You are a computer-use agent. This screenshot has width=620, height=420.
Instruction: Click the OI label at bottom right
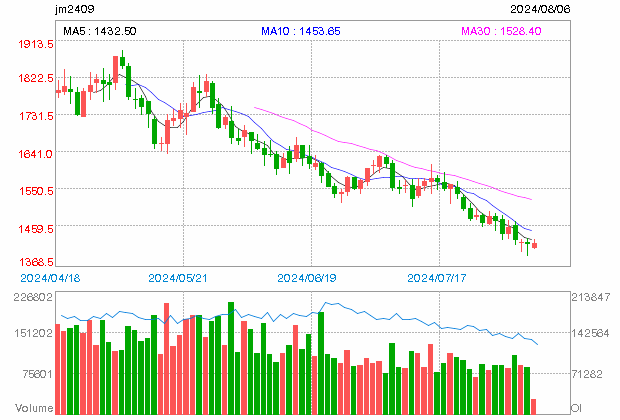pyautogui.click(x=576, y=409)
